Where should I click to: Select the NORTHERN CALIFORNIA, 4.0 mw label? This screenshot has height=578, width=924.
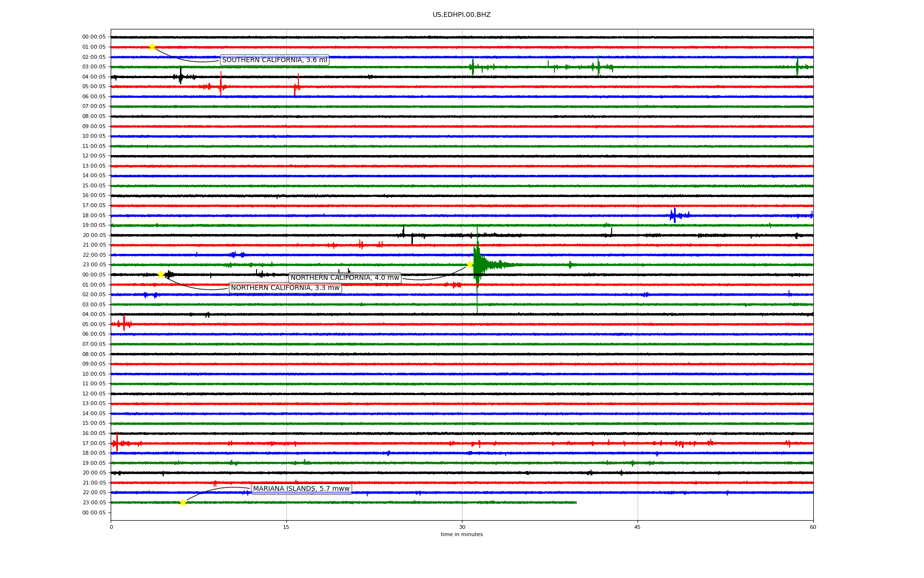[345, 278]
